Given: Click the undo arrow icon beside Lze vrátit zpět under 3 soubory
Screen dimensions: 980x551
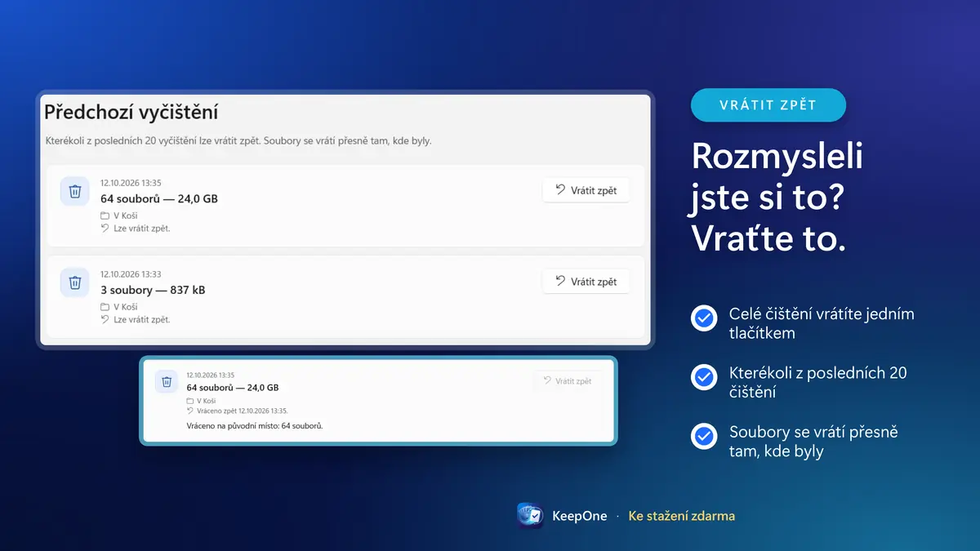Looking at the screenshot, I should click(x=105, y=319).
